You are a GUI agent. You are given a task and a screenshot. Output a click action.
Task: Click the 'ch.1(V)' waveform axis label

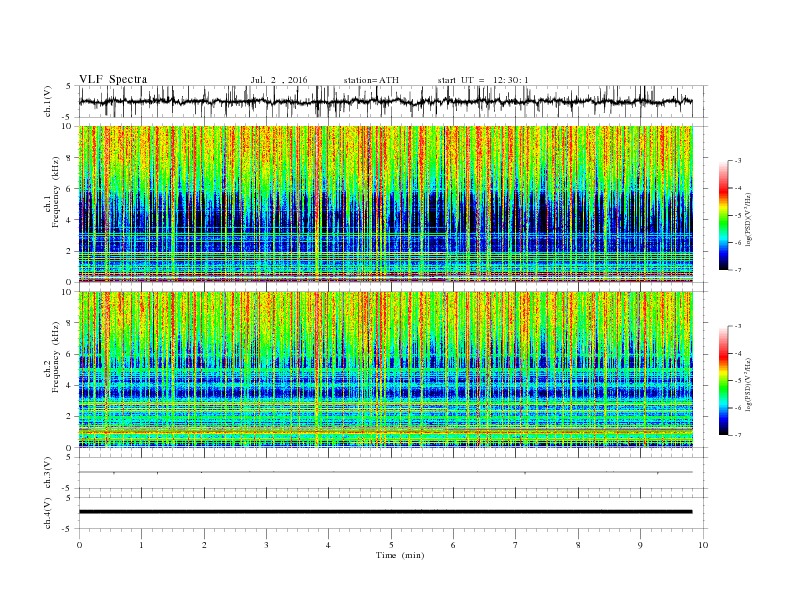tap(48, 101)
